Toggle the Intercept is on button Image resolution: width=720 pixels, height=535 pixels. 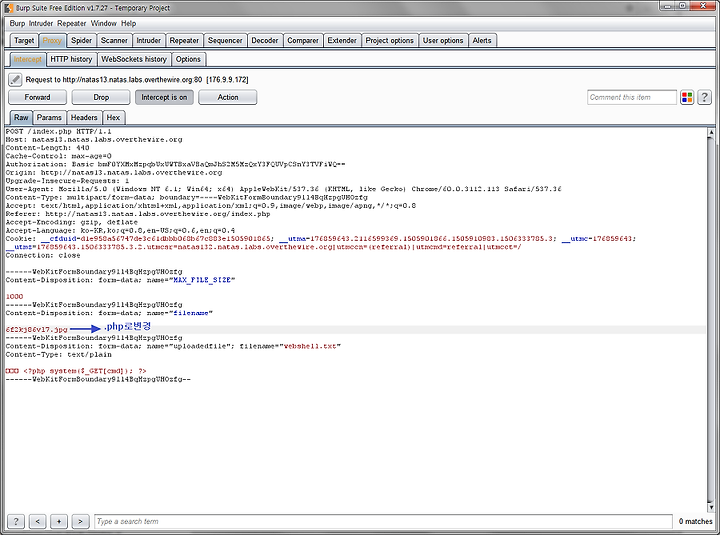(x=164, y=97)
